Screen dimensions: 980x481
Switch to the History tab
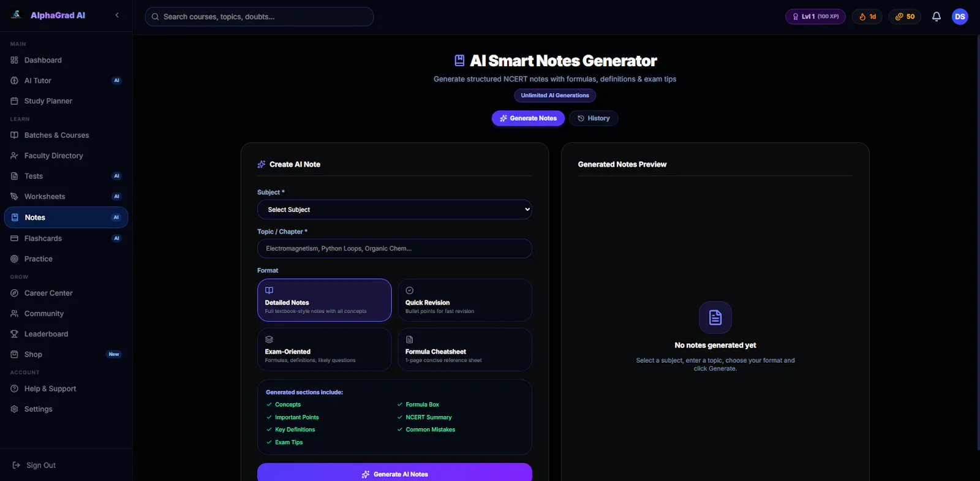594,118
